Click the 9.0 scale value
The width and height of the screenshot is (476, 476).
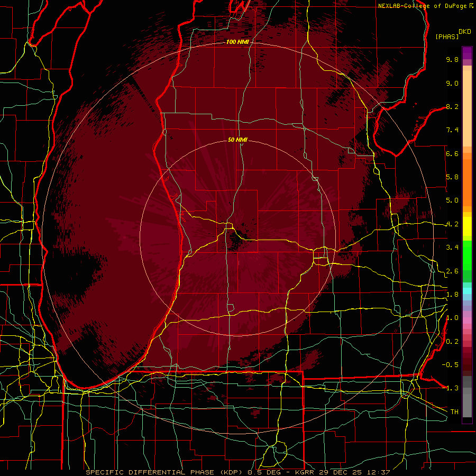pyautogui.click(x=452, y=83)
